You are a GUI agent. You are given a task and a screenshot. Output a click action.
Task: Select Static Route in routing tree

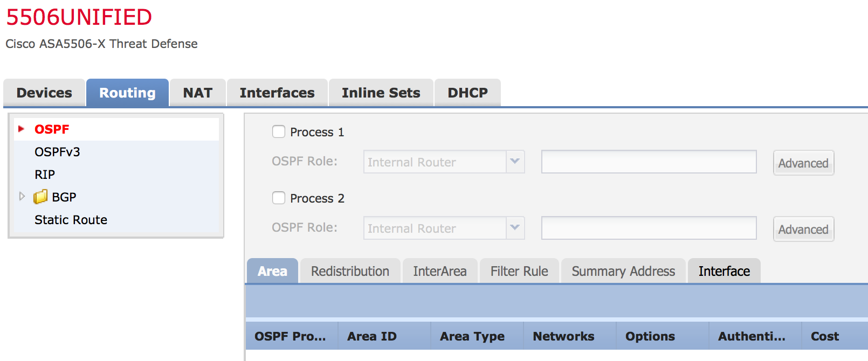pos(71,220)
